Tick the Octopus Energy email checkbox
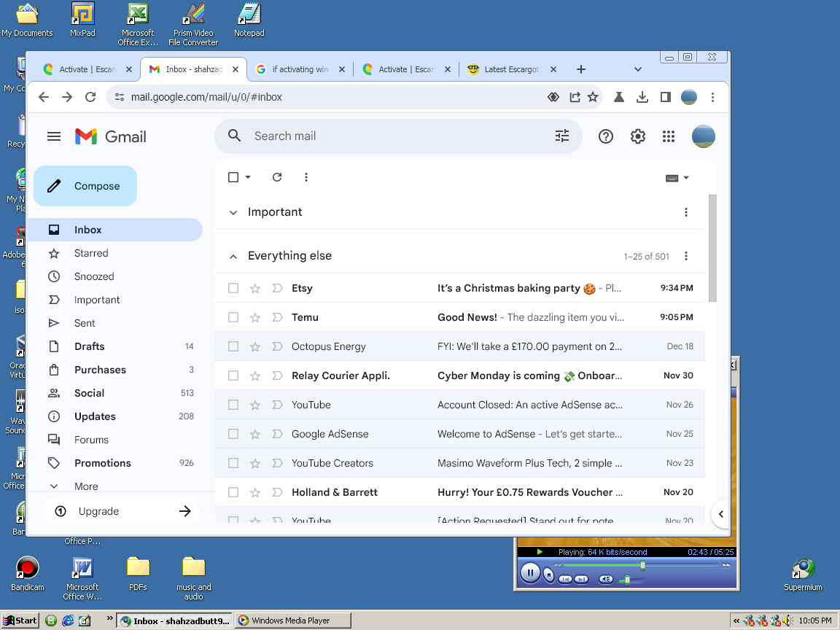The width and height of the screenshot is (840, 630). coord(233,346)
